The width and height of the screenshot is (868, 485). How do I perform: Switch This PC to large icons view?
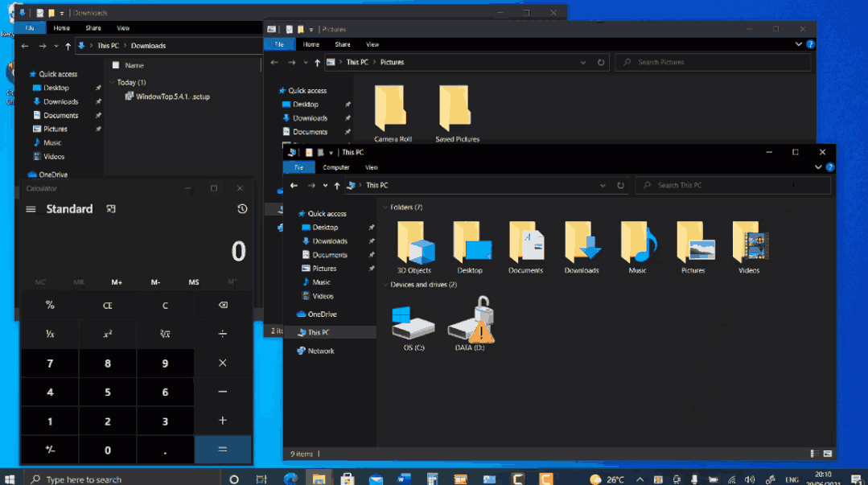click(x=828, y=454)
